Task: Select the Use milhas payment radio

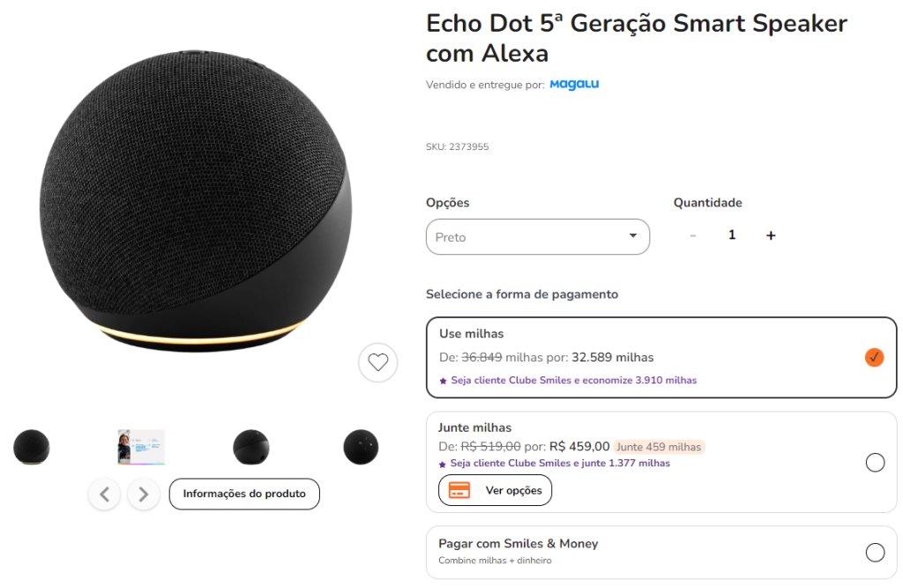Action: click(874, 357)
